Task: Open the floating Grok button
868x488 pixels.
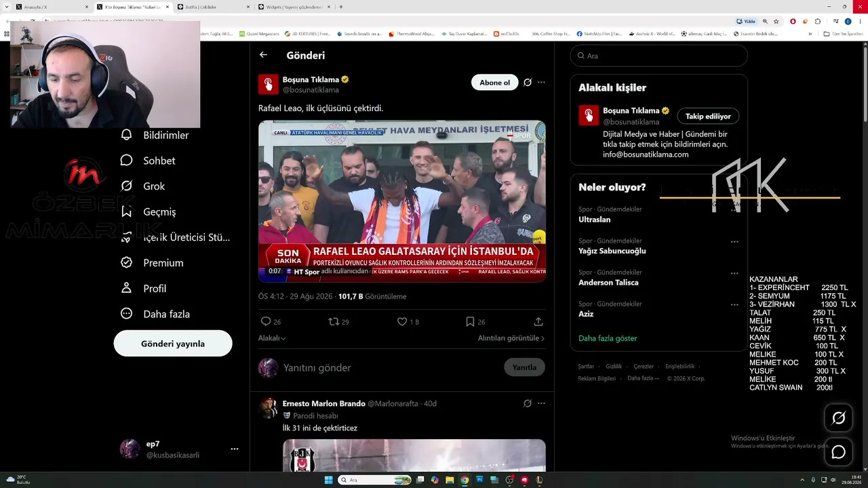Action: pos(839,418)
